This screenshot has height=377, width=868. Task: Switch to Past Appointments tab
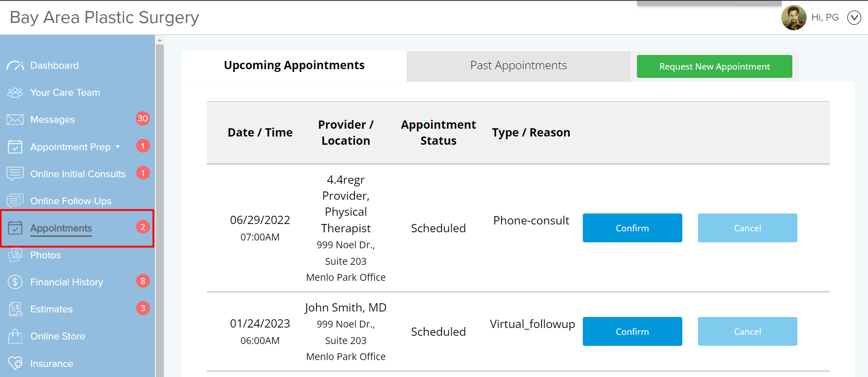point(518,66)
